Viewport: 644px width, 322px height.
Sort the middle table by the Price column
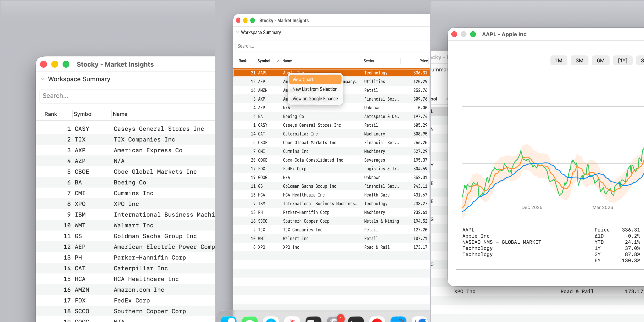tap(424, 61)
